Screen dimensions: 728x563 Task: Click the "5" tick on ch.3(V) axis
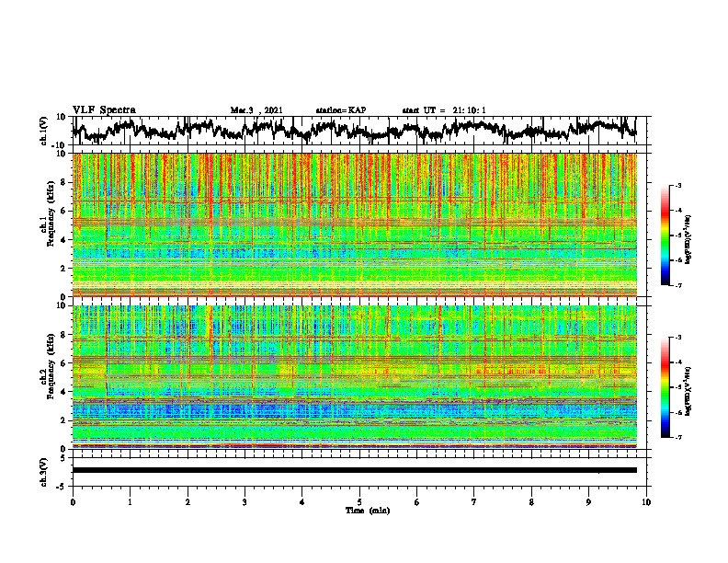click(64, 458)
